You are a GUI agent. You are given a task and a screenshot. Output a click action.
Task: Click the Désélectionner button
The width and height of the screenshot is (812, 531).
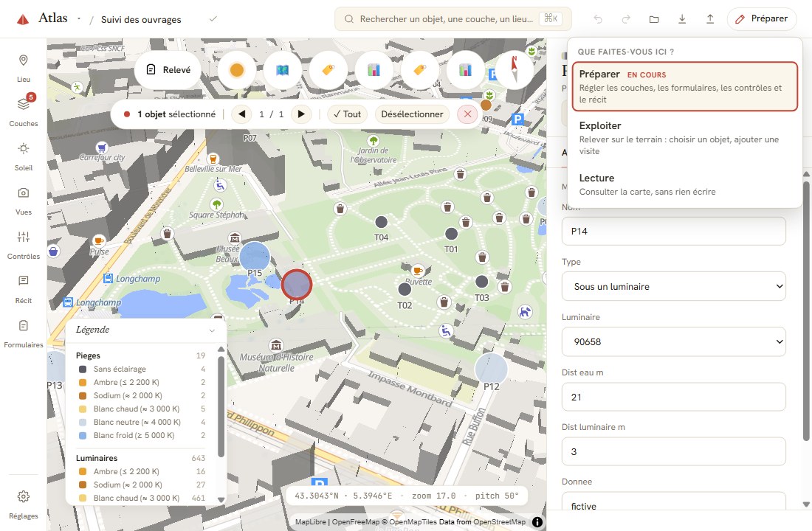click(412, 114)
